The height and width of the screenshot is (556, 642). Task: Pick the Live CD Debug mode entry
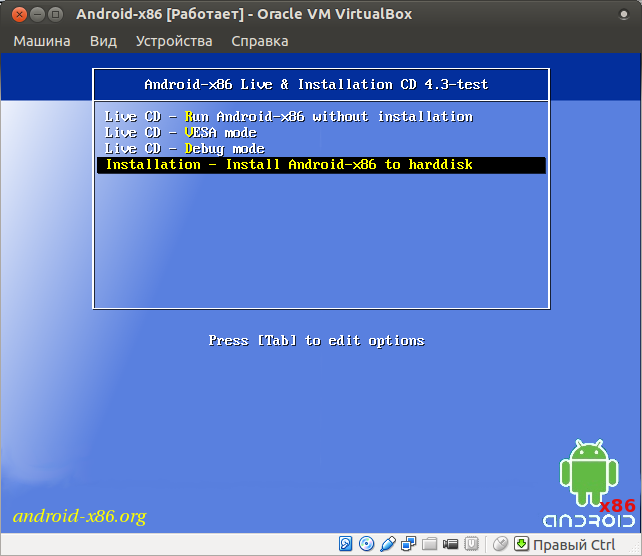pos(184,149)
